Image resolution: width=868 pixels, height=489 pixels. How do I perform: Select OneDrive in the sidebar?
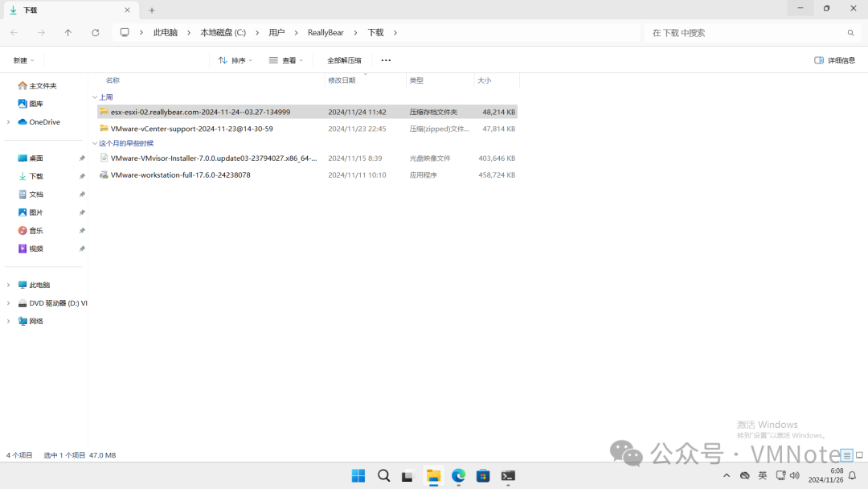point(44,121)
